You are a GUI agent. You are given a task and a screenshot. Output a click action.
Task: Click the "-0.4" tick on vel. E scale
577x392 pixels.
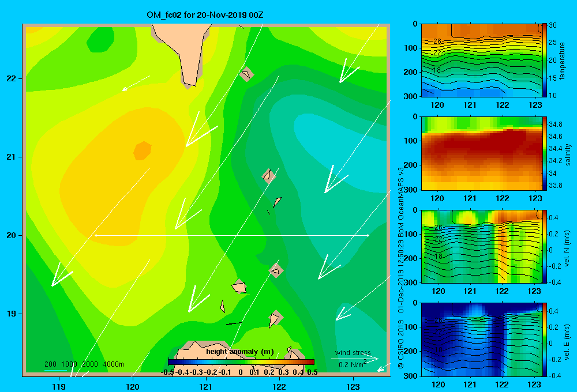coord(554,375)
